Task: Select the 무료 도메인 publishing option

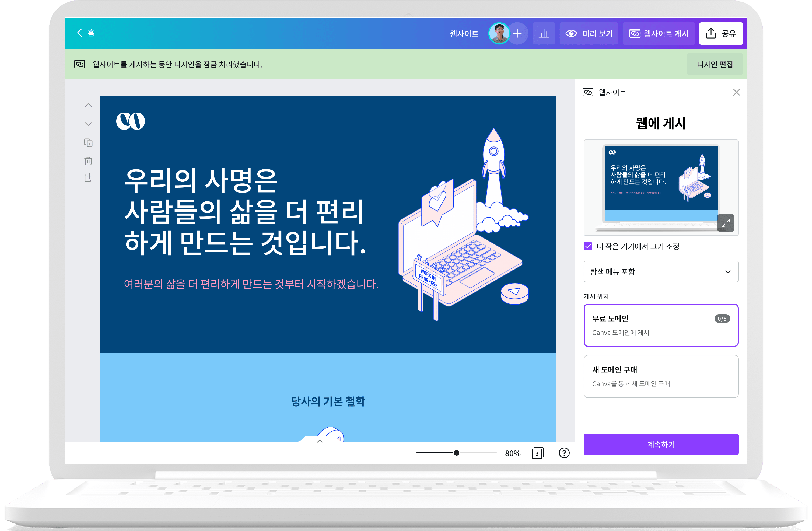Action: [x=661, y=325]
